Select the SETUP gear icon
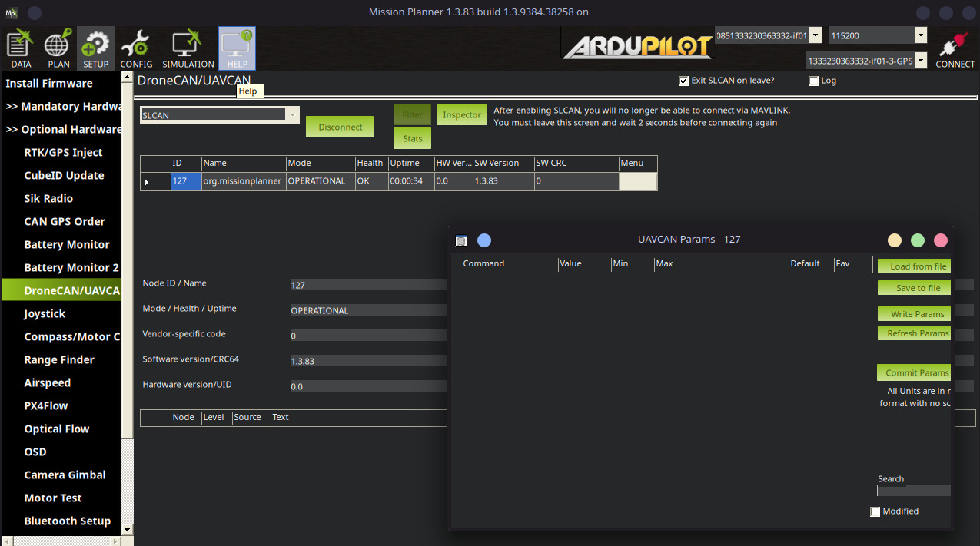Viewport: 980px width, 546px height. pyautogui.click(x=96, y=48)
